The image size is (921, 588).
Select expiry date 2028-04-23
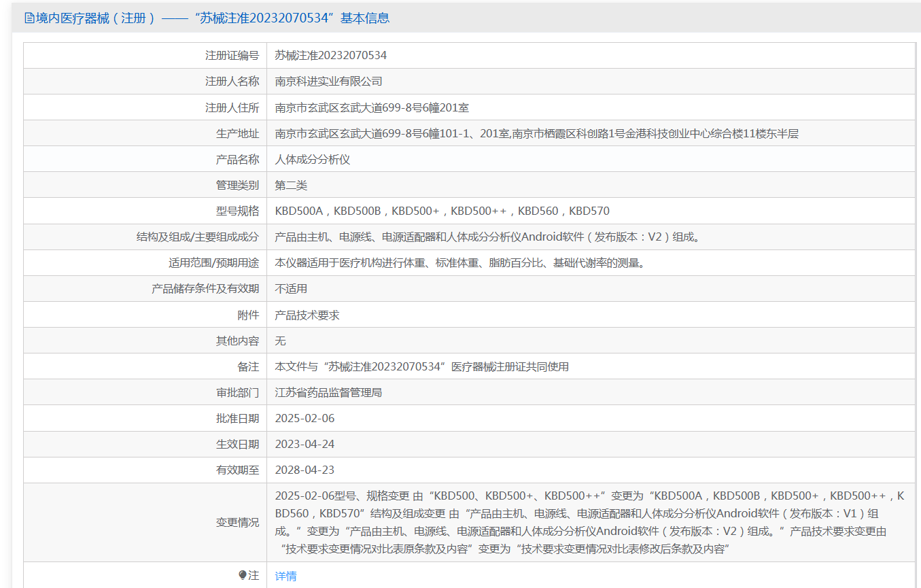click(x=305, y=470)
